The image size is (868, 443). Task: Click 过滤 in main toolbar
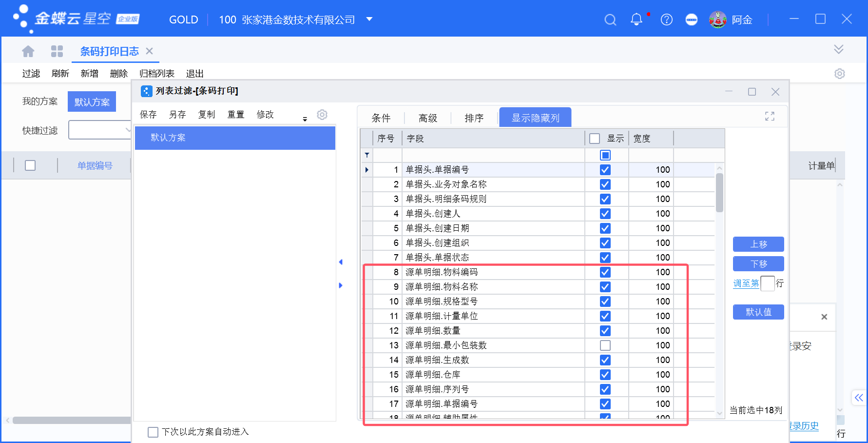point(31,74)
